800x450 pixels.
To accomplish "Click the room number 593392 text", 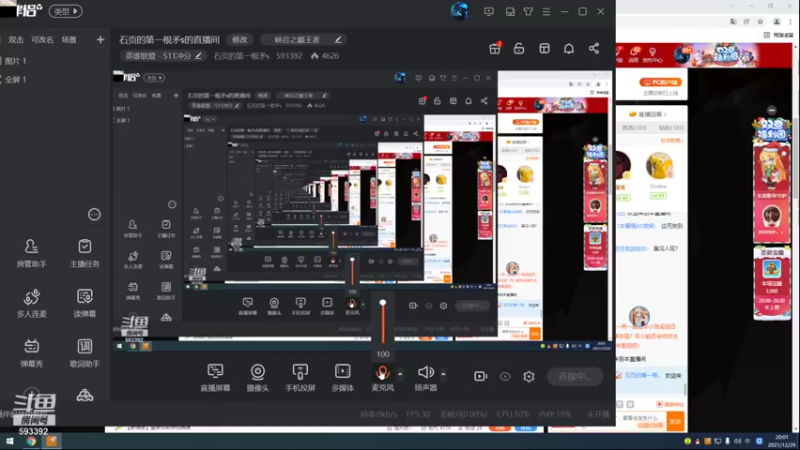I will [x=289, y=56].
